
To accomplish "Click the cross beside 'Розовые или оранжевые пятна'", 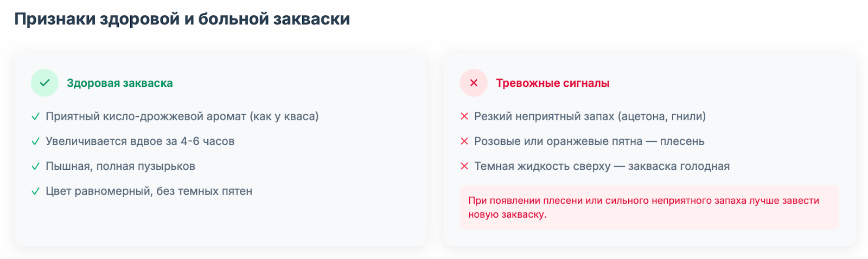I will point(464,141).
